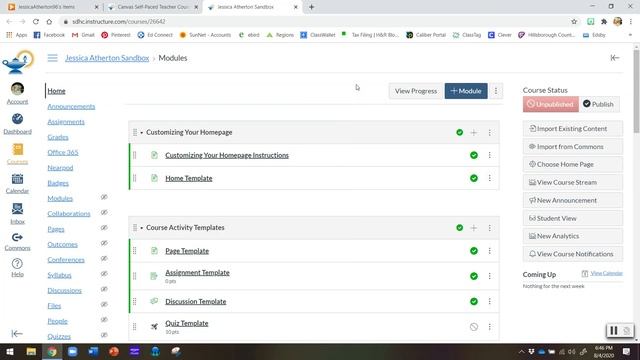Open options menu next to the Module button
This screenshot has height=360, width=640.
[496, 91]
